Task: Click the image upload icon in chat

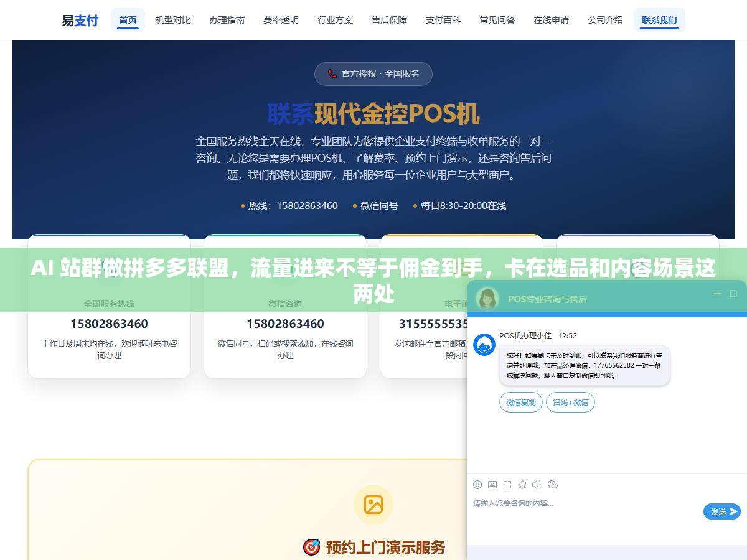Action: click(x=492, y=485)
